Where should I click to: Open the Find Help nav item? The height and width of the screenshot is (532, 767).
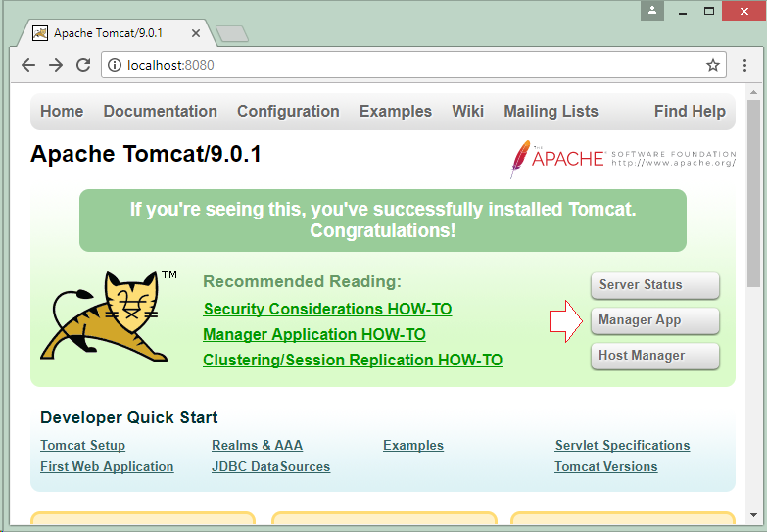[690, 111]
